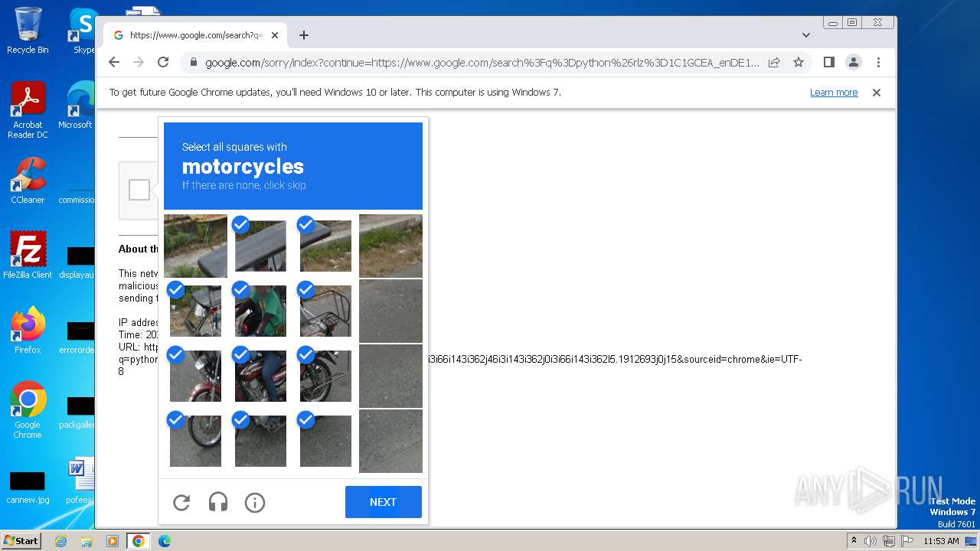980x551 pixels.
Task: Select the bottom-right pavement tile
Action: click(390, 441)
